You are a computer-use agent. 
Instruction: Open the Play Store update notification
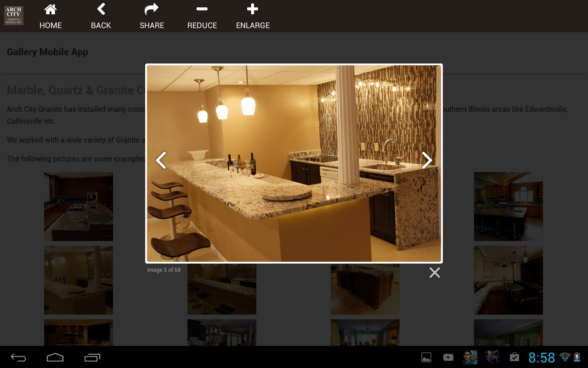click(514, 357)
